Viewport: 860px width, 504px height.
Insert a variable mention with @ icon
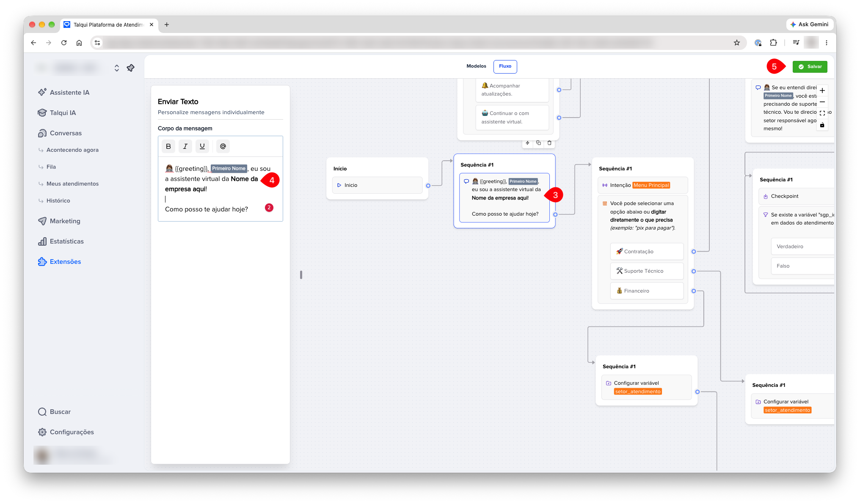click(x=223, y=146)
